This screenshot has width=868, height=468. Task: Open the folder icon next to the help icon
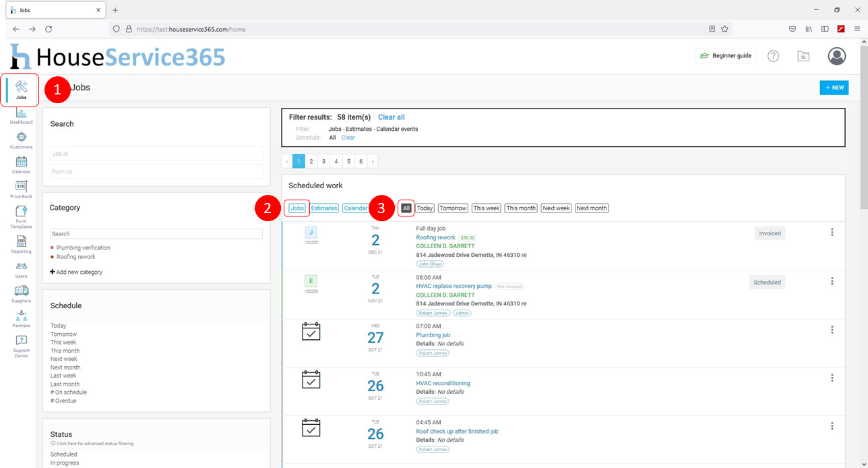pyautogui.click(x=803, y=56)
